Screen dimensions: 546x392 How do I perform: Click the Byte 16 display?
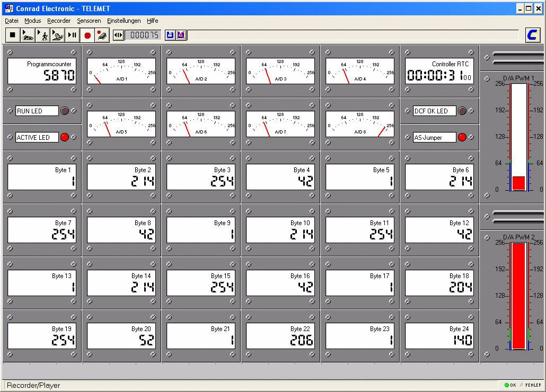[280, 283]
